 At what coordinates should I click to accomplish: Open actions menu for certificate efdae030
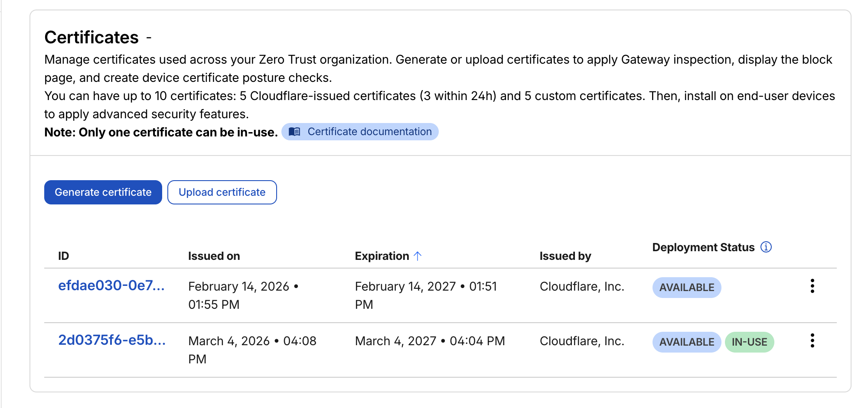click(x=813, y=286)
